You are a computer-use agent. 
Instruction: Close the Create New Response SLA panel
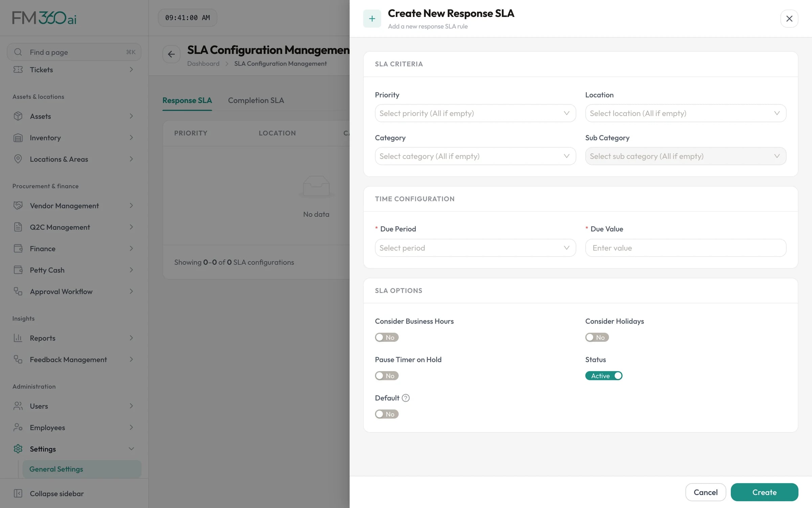pos(789,19)
